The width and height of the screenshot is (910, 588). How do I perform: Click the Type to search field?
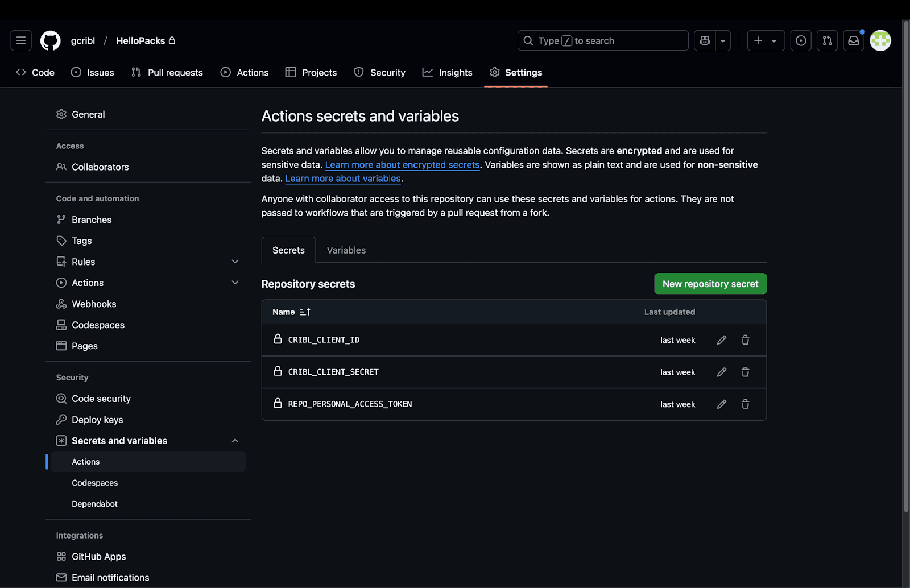pos(602,40)
